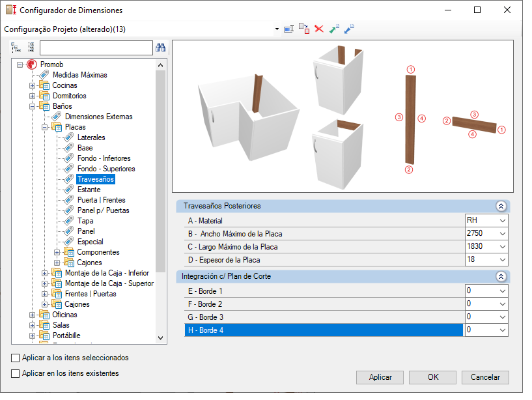Click the Aplicar button

point(380,377)
